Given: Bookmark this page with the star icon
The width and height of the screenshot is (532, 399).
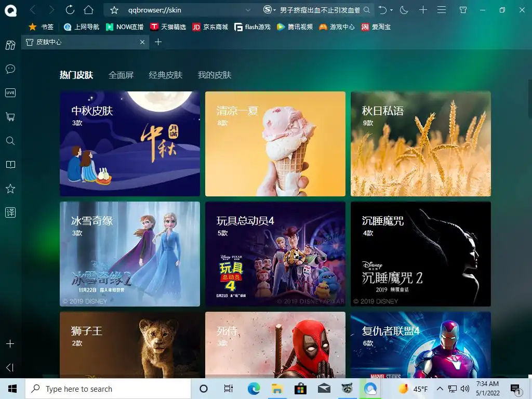Looking at the screenshot, I should coord(114,10).
